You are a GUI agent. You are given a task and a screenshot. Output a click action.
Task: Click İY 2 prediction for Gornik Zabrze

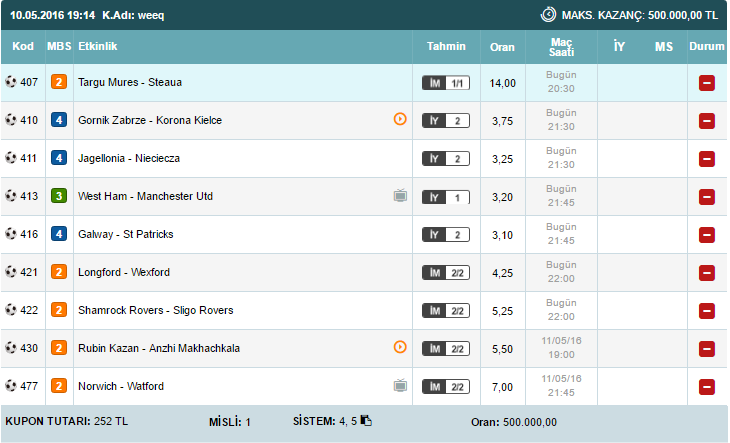click(x=446, y=121)
